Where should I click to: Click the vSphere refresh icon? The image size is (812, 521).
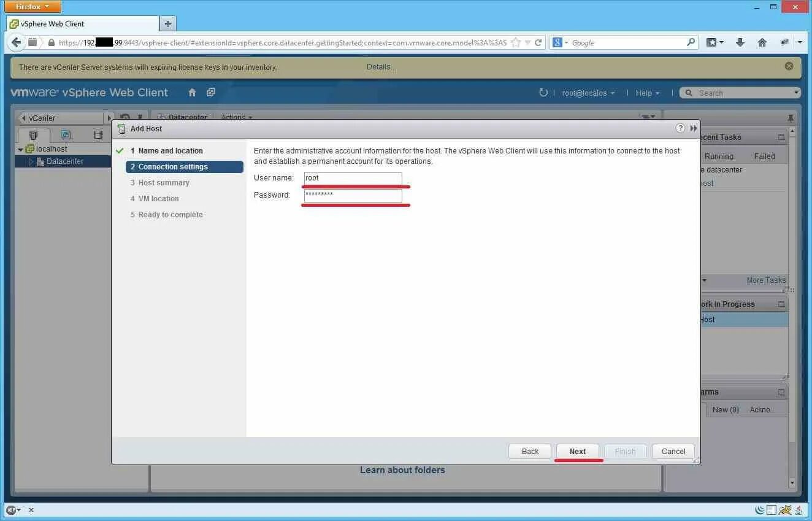(x=543, y=93)
